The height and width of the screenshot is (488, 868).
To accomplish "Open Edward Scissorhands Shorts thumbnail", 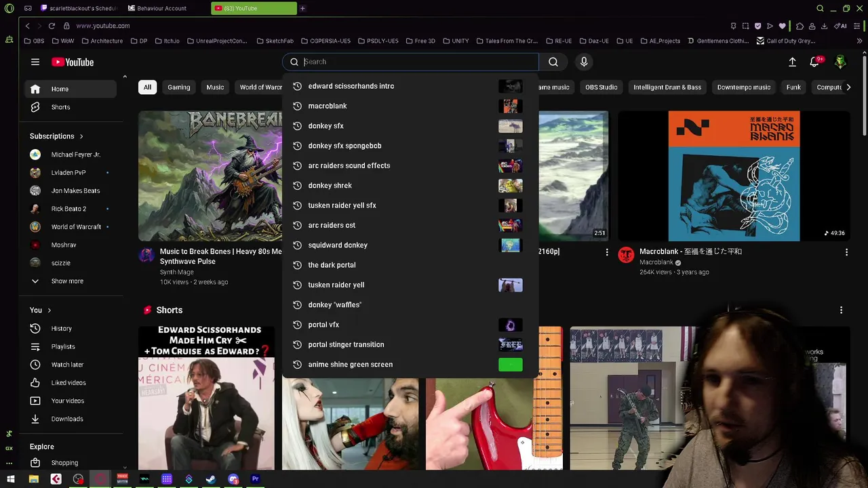I will coord(207,398).
